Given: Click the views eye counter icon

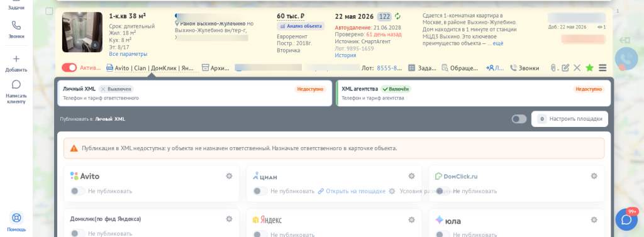Looking at the screenshot, I should pos(599,27).
